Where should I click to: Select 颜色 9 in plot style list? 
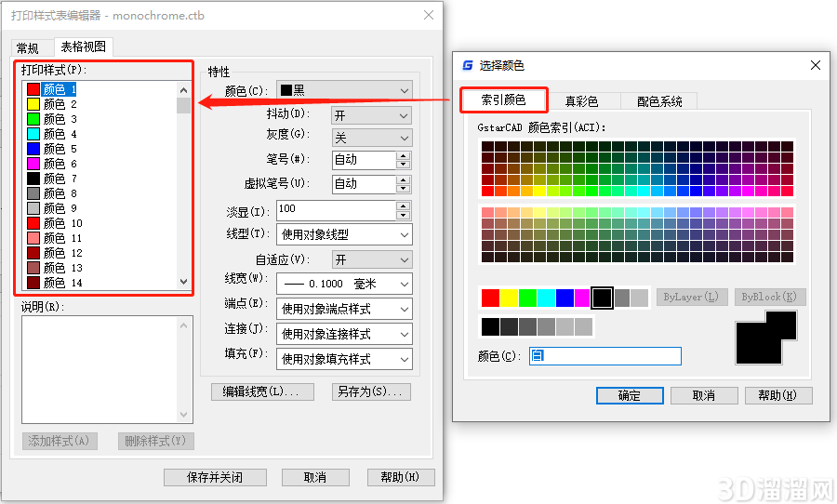point(52,208)
